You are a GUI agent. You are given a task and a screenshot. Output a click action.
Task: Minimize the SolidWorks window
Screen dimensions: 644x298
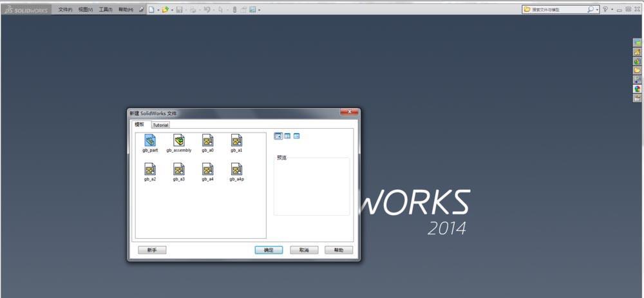point(620,10)
